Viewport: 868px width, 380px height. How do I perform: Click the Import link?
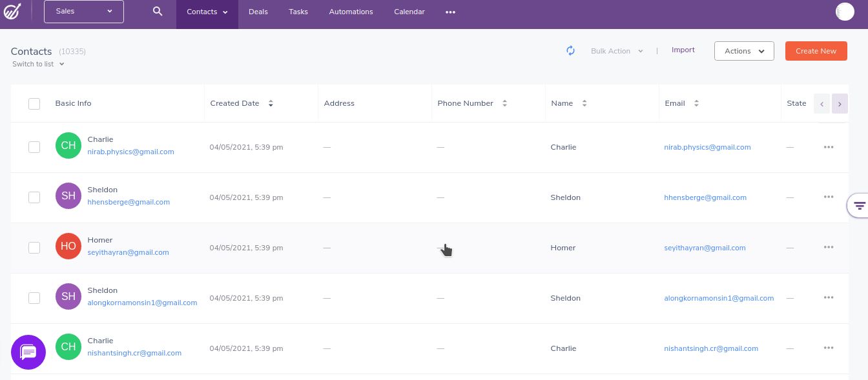pos(683,50)
